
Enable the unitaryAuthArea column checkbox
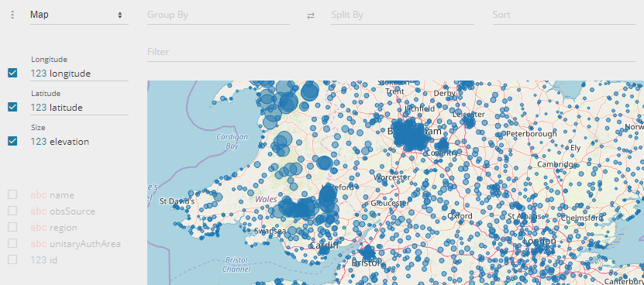pyautogui.click(x=12, y=243)
